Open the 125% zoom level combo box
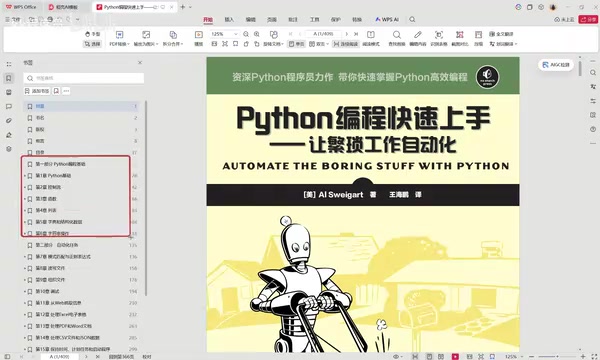The width and height of the screenshot is (600, 360). [225, 34]
